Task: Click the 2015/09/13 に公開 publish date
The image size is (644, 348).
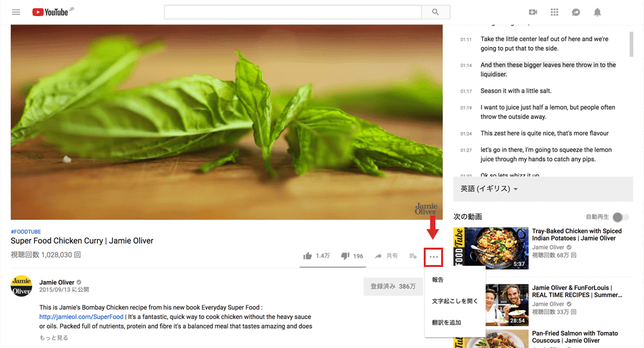Action: 64,289
